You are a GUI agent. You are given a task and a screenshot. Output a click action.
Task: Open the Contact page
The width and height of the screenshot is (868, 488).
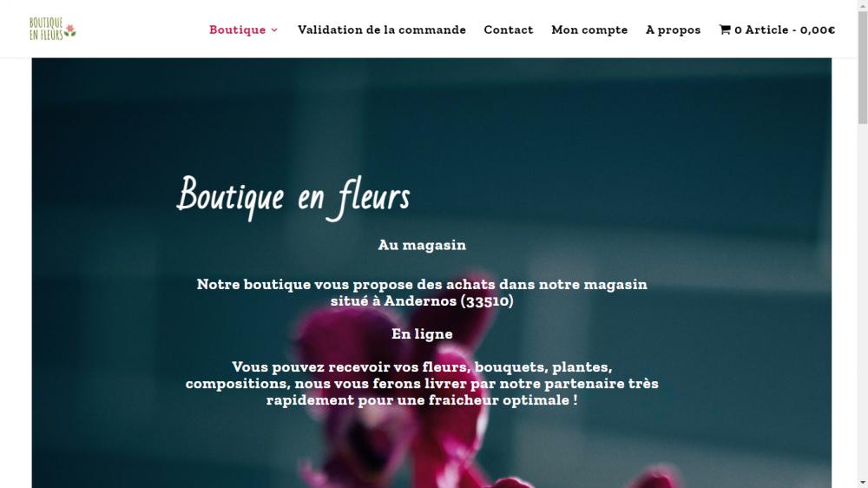tap(508, 30)
